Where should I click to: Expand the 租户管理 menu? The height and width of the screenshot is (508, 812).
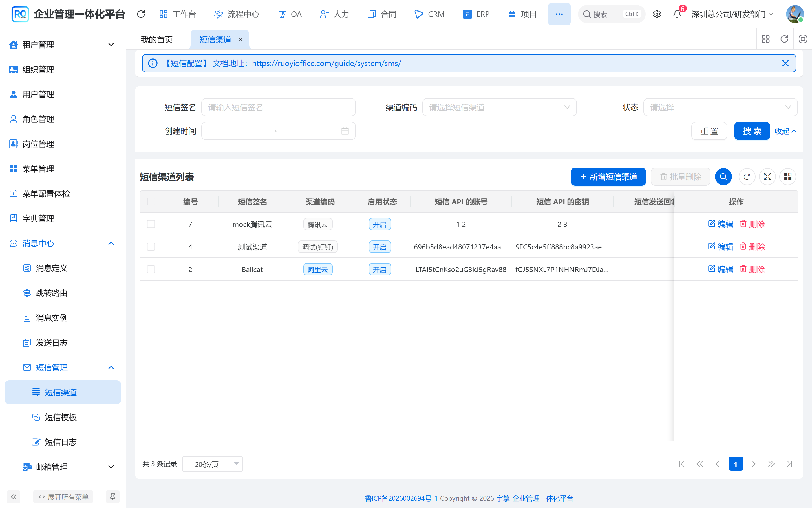63,45
